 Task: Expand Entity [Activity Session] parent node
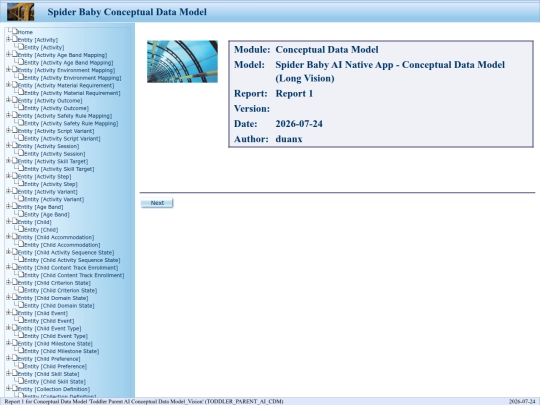click(x=9, y=145)
